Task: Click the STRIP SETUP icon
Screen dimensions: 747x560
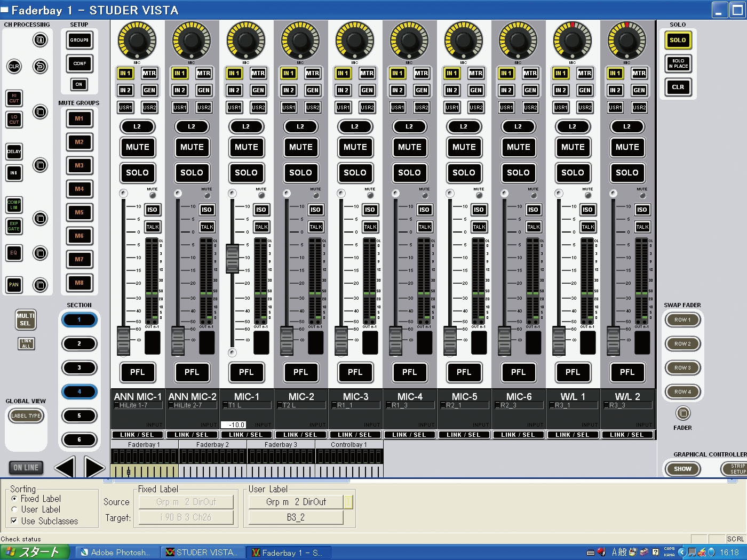Action: pos(736,469)
